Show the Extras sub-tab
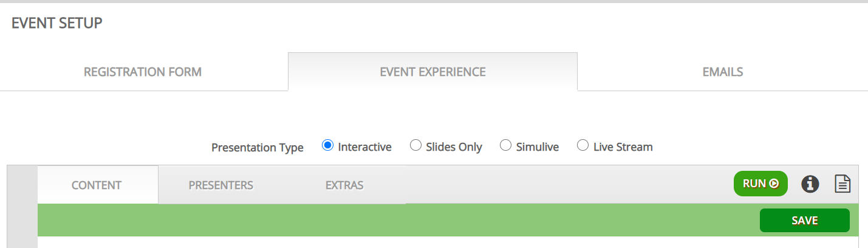 tap(344, 185)
